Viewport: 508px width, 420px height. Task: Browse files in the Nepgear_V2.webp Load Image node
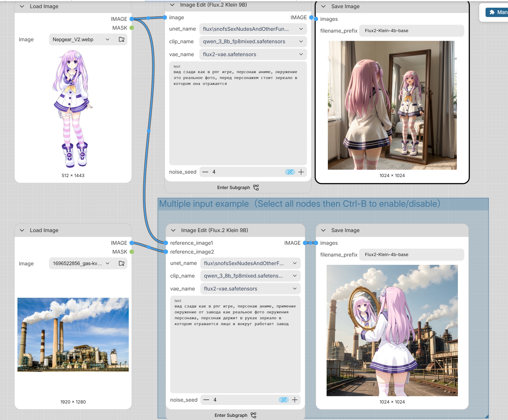(x=122, y=39)
